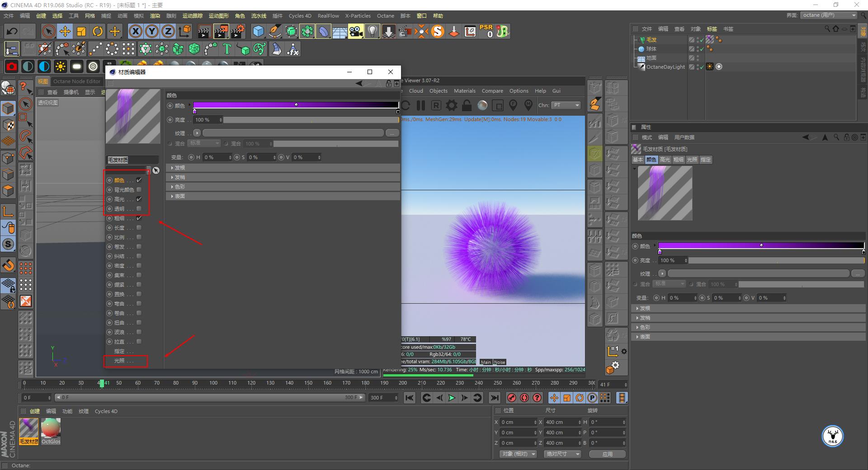
Task: Disable the 高光 channel checkbox
Action: coord(139,199)
